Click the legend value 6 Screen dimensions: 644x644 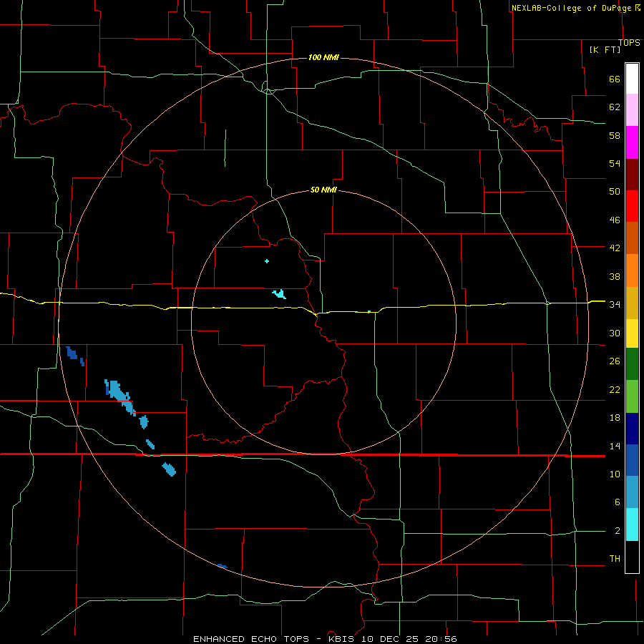click(617, 502)
